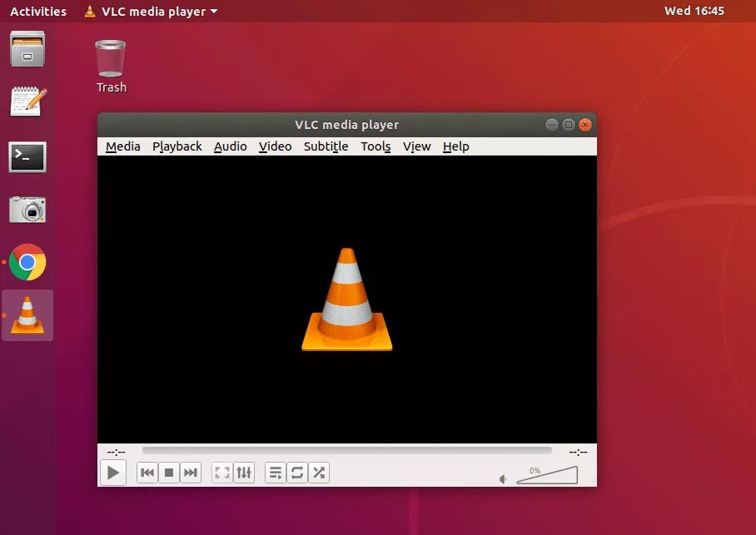Skip to next media track
Screen dimensions: 756x535
(x=191, y=473)
